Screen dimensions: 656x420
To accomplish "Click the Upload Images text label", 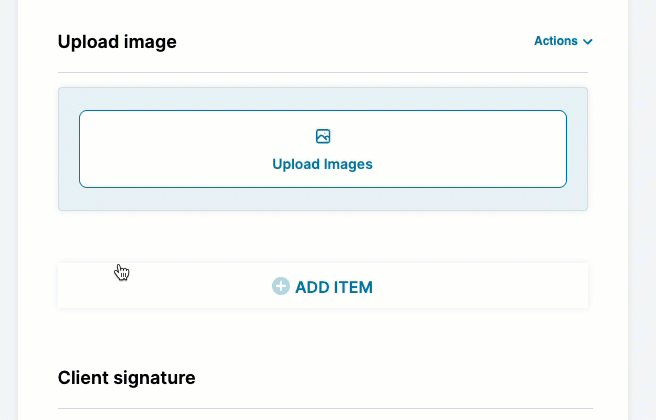I will coord(322,164).
